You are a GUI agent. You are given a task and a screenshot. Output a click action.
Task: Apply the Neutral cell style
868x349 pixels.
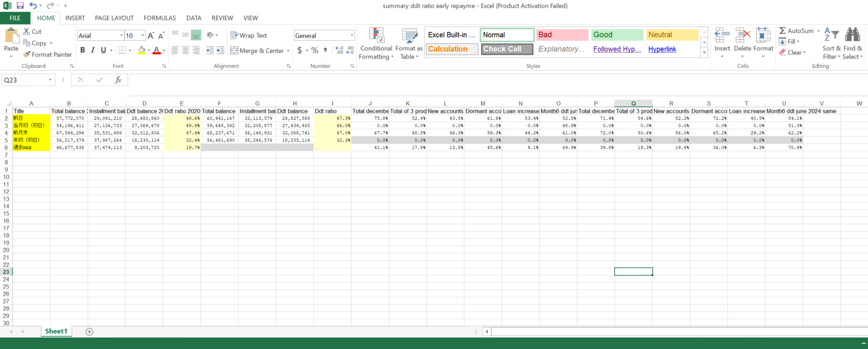click(x=672, y=34)
